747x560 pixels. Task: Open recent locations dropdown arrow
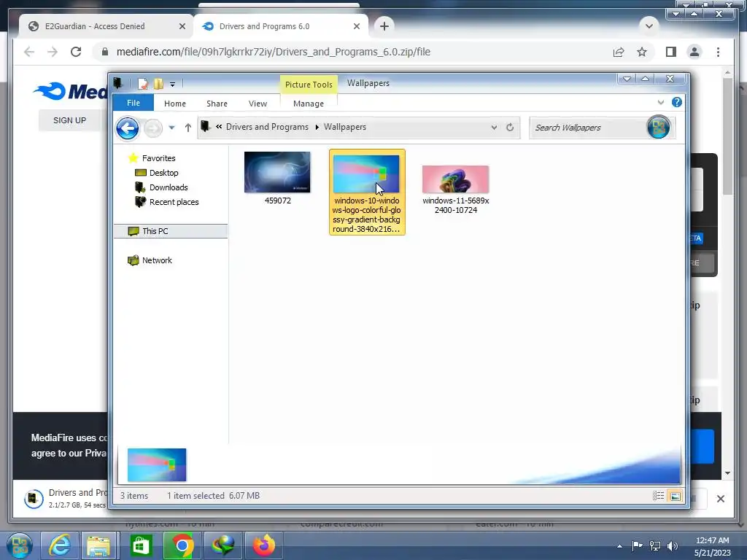171,128
